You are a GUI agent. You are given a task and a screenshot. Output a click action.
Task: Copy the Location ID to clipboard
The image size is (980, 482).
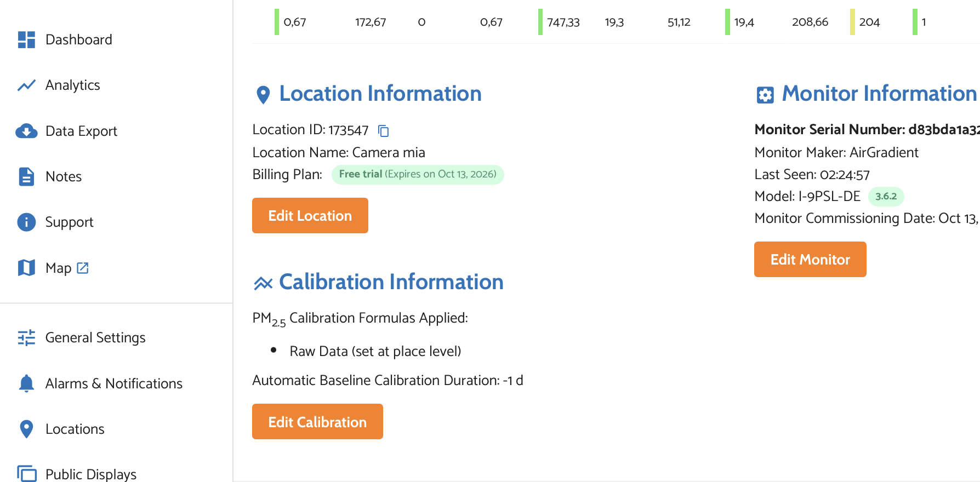(x=384, y=131)
